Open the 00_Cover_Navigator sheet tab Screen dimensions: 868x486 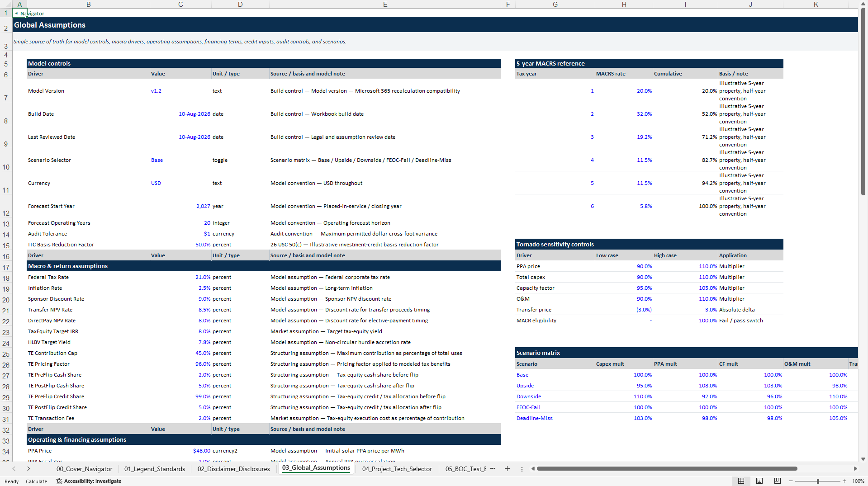coord(84,469)
